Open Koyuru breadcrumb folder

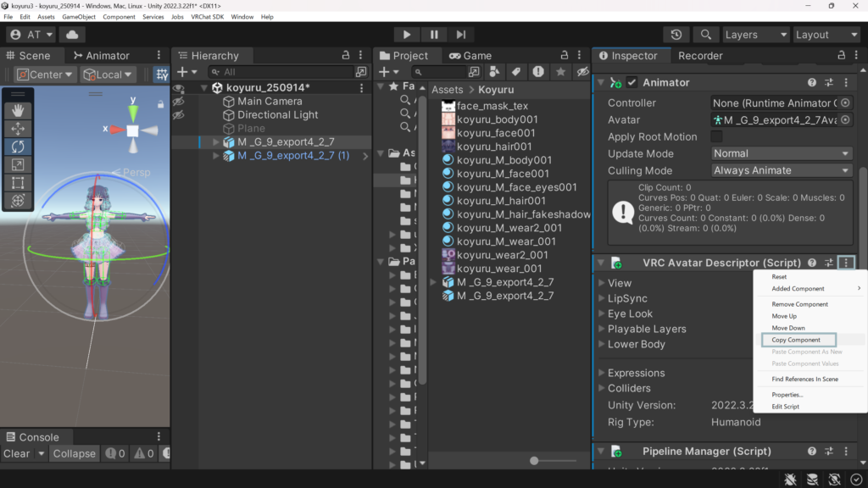[496, 90]
